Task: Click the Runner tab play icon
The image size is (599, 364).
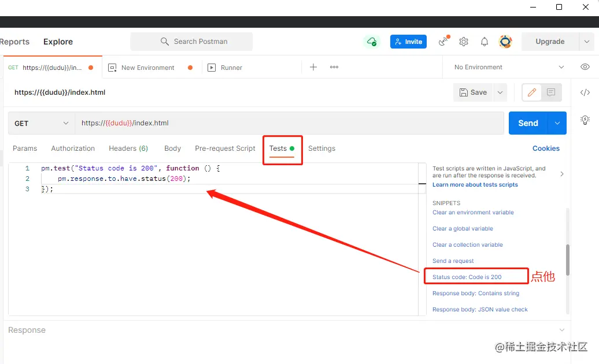Action: click(x=211, y=68)
